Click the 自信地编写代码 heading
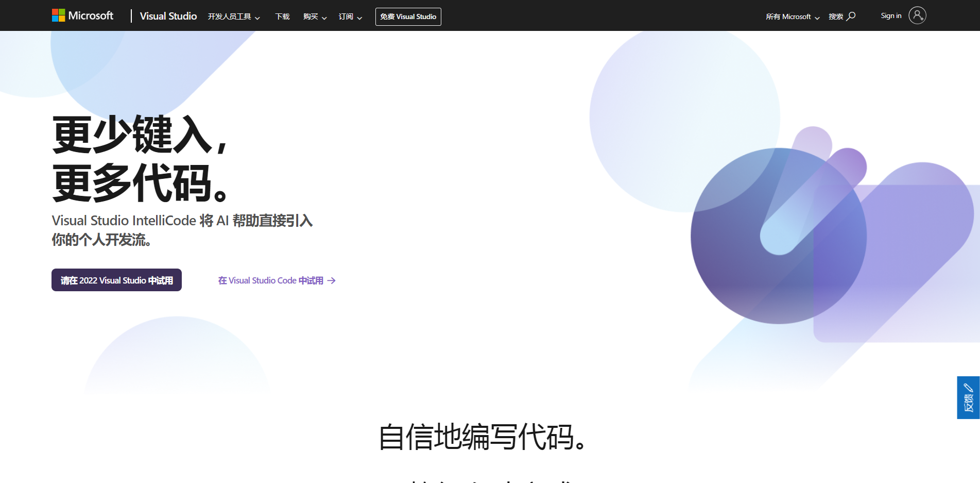Viewport: 980px width, 483px height. click(483, 437)
